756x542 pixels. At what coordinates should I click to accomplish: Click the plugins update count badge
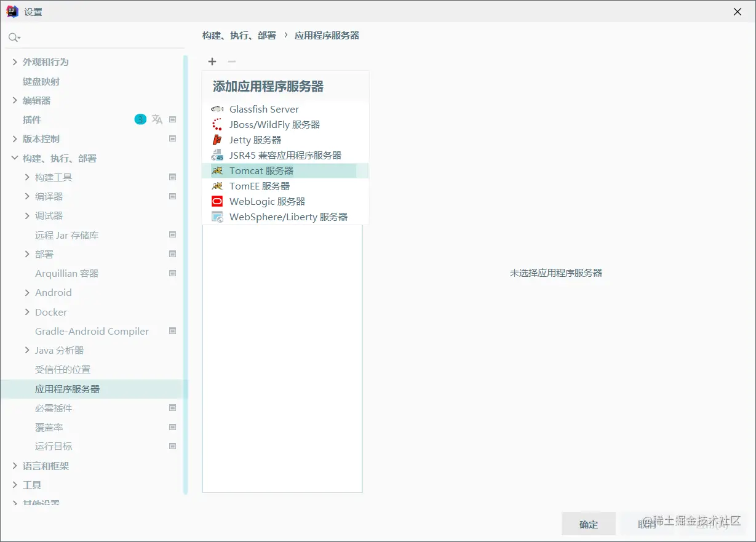[140, 119]
